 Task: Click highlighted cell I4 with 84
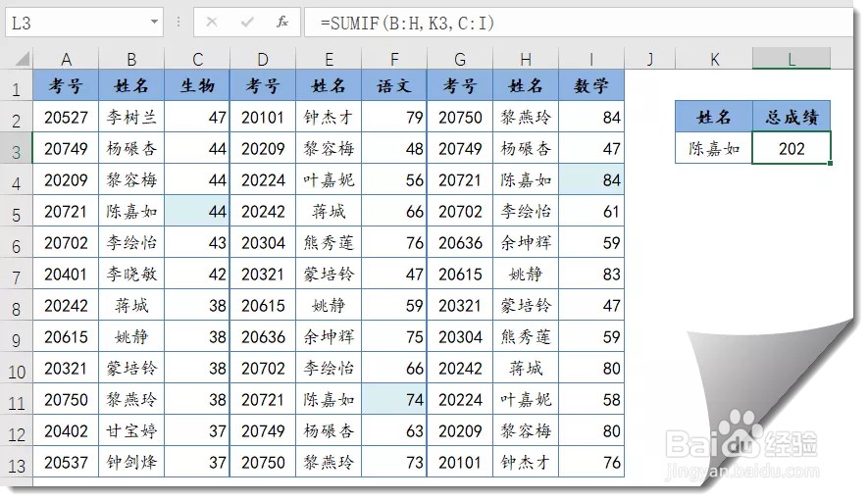[x=591, y=179]
